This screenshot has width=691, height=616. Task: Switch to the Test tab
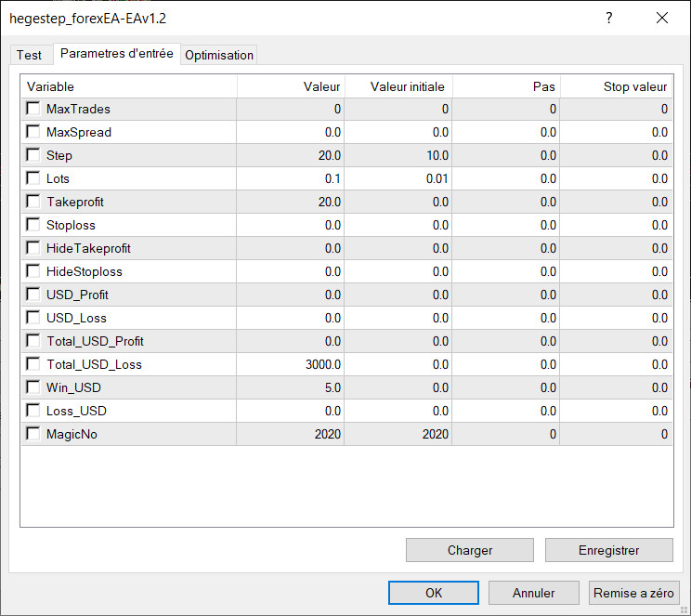click(29, 55)
